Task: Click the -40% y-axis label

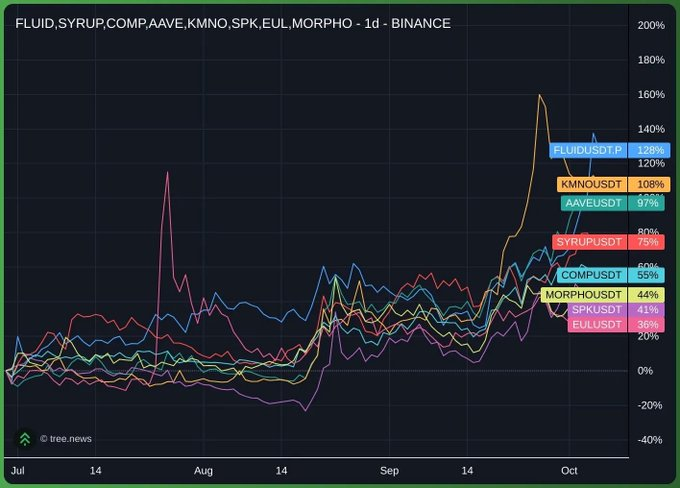Action: tap(650, 439)
